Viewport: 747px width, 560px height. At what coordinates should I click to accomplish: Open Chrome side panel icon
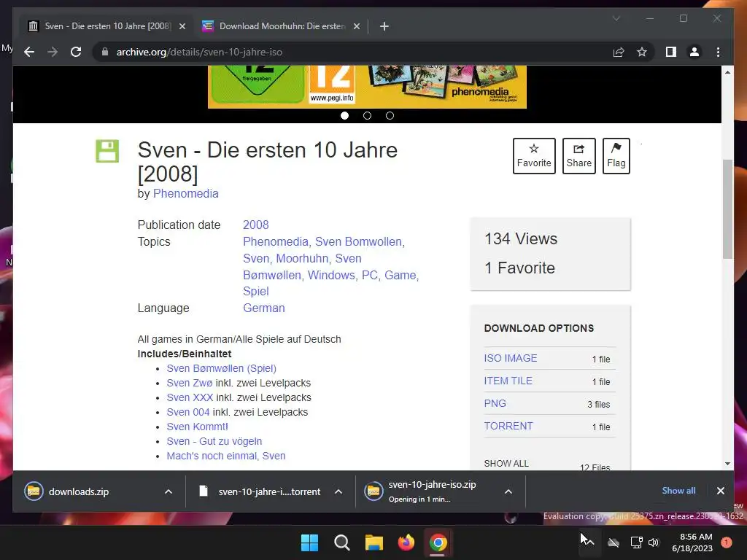pos(671,52)
